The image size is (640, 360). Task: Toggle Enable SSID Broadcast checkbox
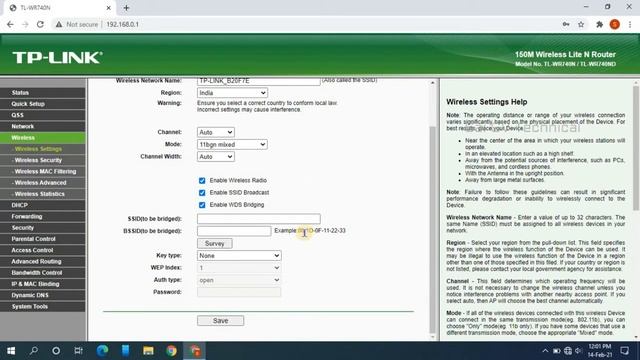202,193
